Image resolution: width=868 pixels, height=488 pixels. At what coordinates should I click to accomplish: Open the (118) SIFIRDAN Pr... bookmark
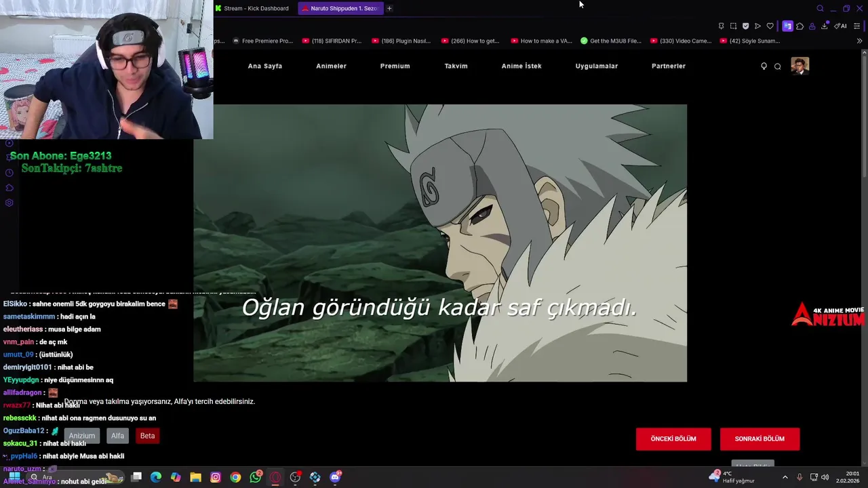click(x=332, y=41)
